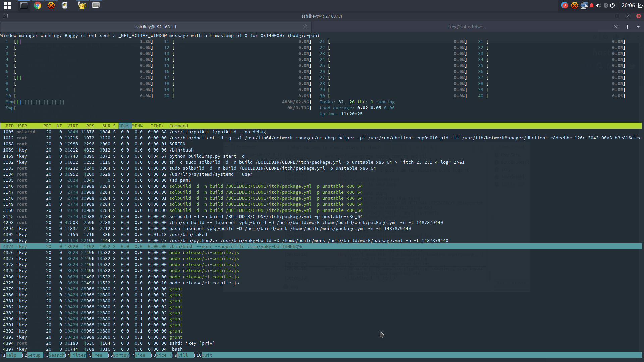Screen dimensions: 644x362
Task: Open the red notification bell
Action: click(x=592, y=5)
